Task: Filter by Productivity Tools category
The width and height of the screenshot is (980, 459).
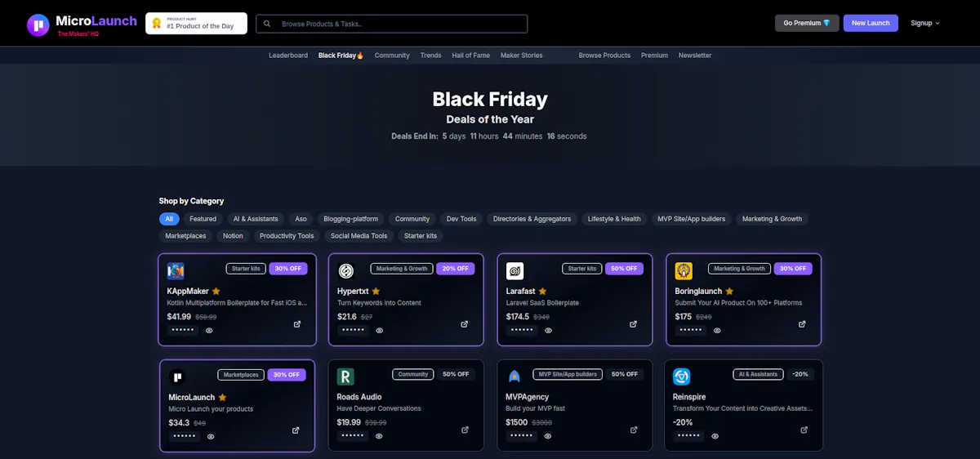Action: [287, 236]
